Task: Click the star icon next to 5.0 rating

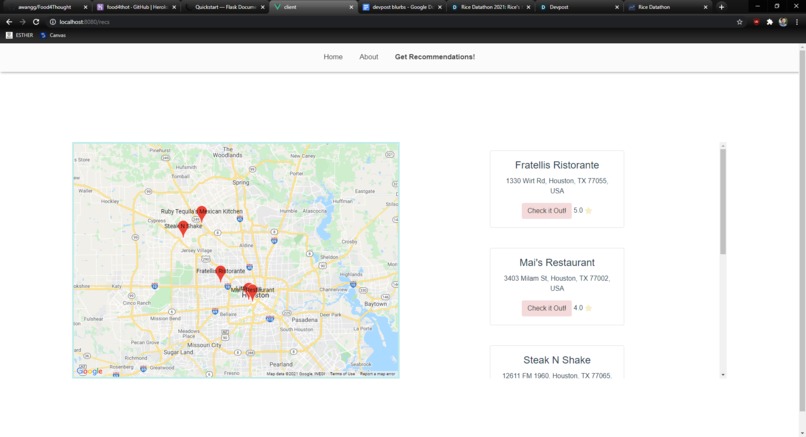Action: (589, 210)
